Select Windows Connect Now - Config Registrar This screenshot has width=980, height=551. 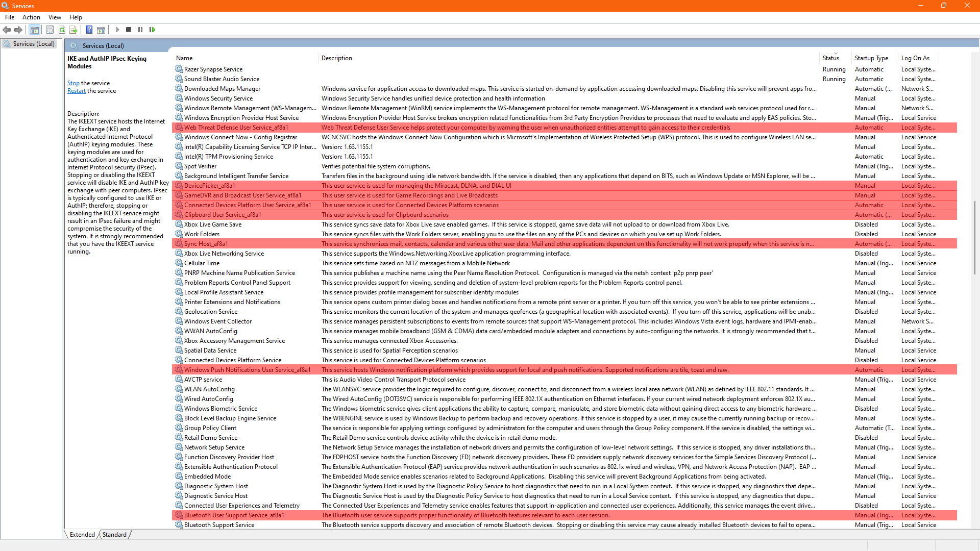pos(565,137)
